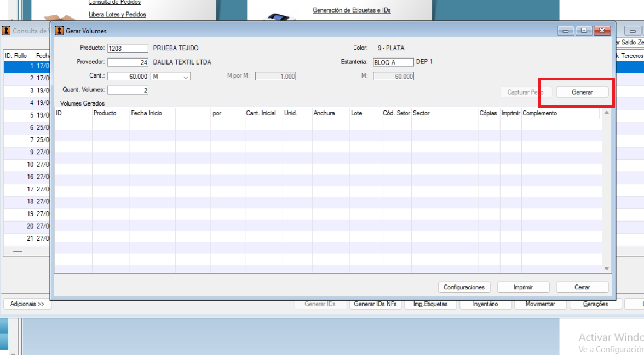This screenshot has width=644, height=355.
Task: Click the Producto input field with 1208
Action: coord(128,48)
